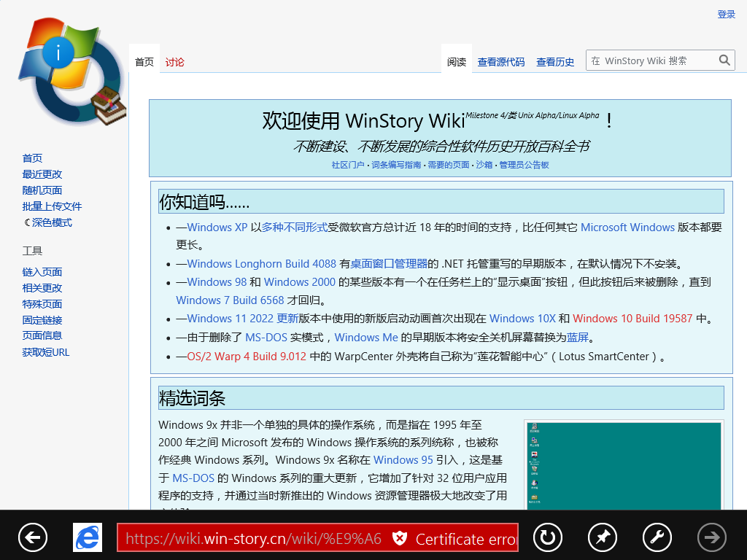Open the 社区门户 link
This screenshot has height=560, width=747.
pyautogui.click(x=348, y=165)
